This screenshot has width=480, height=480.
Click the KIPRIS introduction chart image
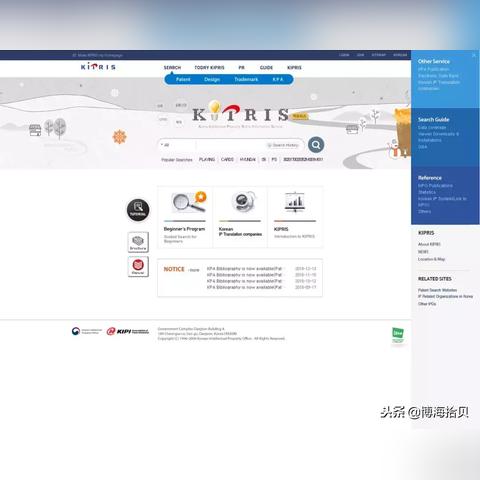295,202
